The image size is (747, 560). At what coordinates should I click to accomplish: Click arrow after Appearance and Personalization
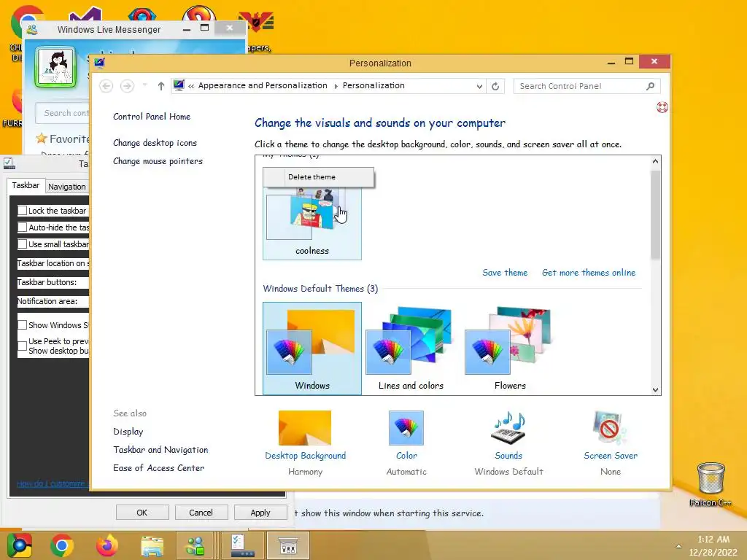point(336,86)
